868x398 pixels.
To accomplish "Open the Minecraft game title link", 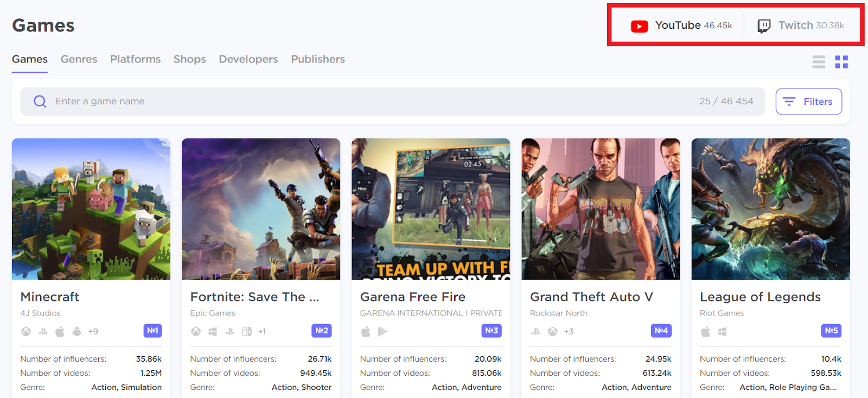I will tap(50, 297).
